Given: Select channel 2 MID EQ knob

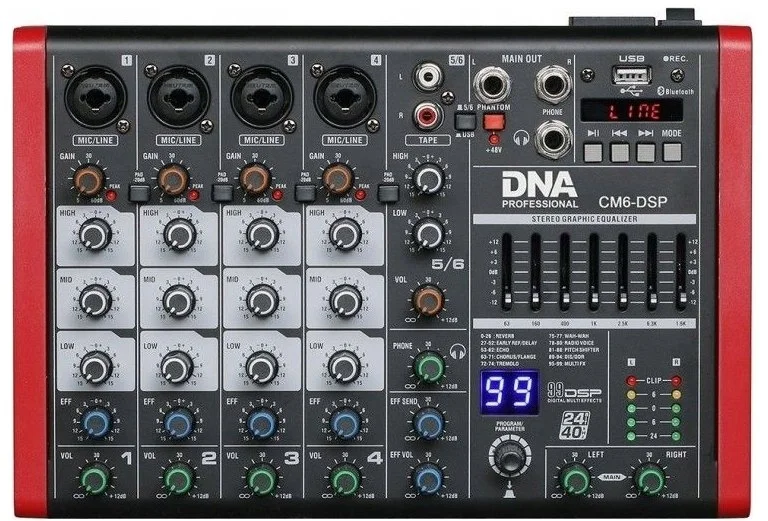Looking at the screenshot, I should pos(179,301).
